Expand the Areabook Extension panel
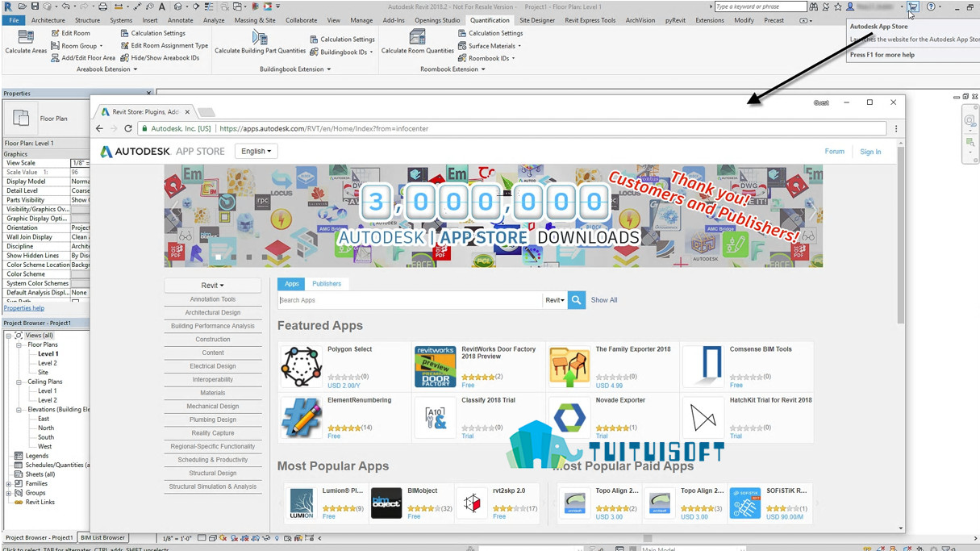Screen dimensions: 980x551 106,69
